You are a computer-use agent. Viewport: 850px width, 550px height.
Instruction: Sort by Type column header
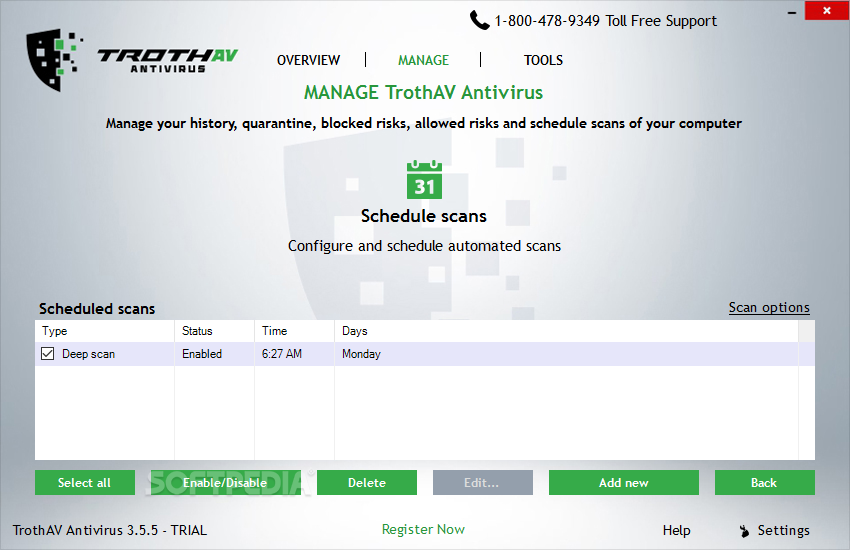[105, 331]
